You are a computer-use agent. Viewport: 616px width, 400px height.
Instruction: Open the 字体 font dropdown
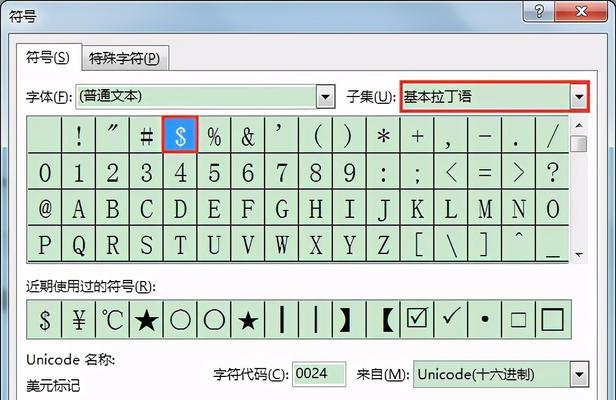tap(326, 96)
